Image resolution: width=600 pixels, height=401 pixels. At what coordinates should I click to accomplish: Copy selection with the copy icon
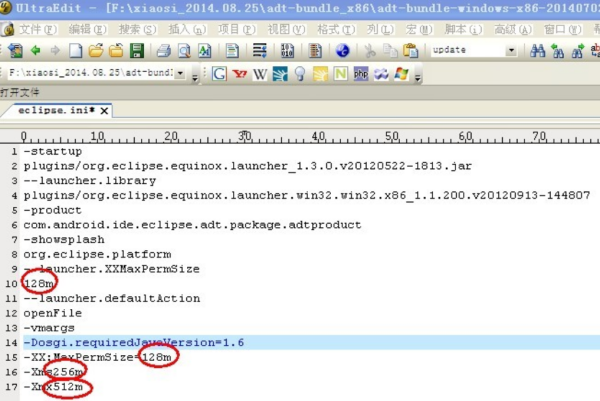pyautogui.click(x=390, y=51)
